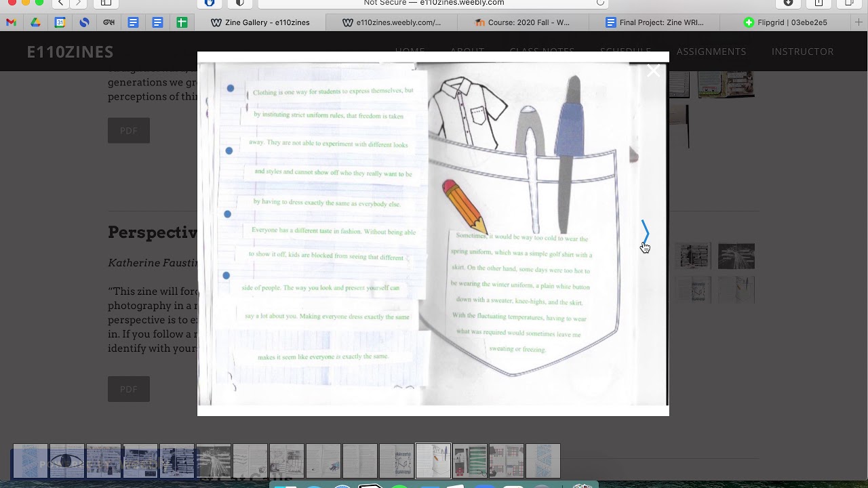Open pinned Gmail tab
Screen dimensions: 868x488
(x=11, y=22)
